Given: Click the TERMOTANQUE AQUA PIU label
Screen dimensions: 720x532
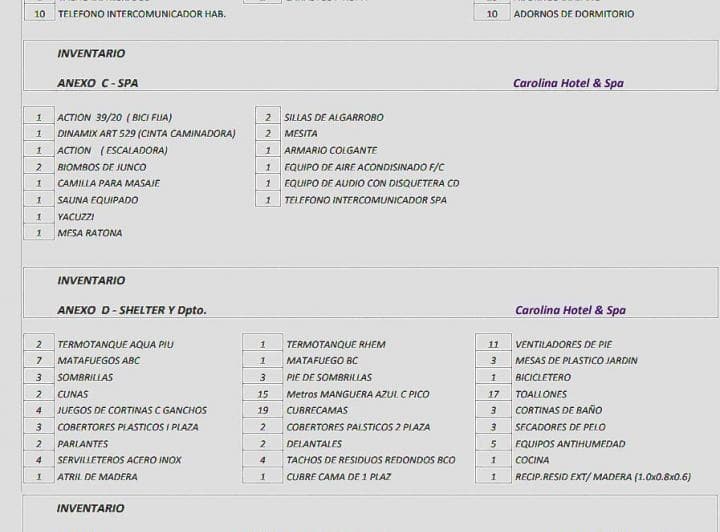Looking at the screenshot, I should click(x=115, y=344).
